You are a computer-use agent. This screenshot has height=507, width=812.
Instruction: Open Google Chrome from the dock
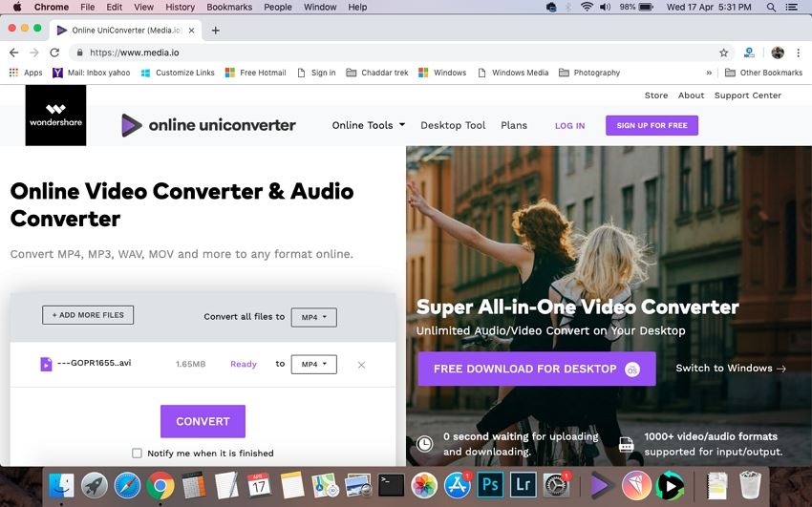160,485
